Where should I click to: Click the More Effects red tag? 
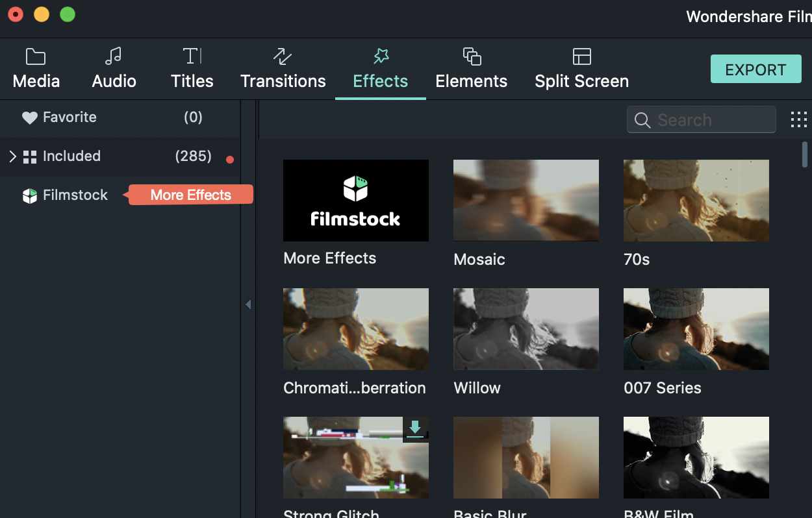point(188,195)
